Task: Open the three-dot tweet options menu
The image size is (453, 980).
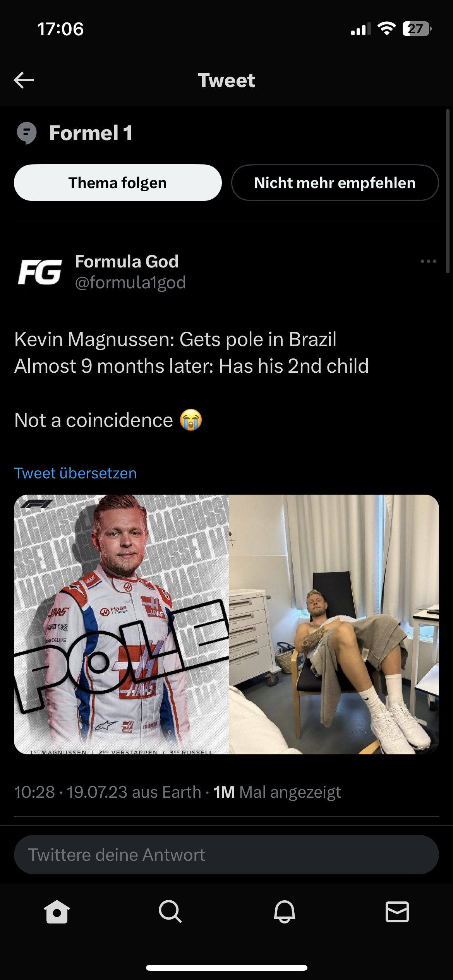Action: click(428, 262)
